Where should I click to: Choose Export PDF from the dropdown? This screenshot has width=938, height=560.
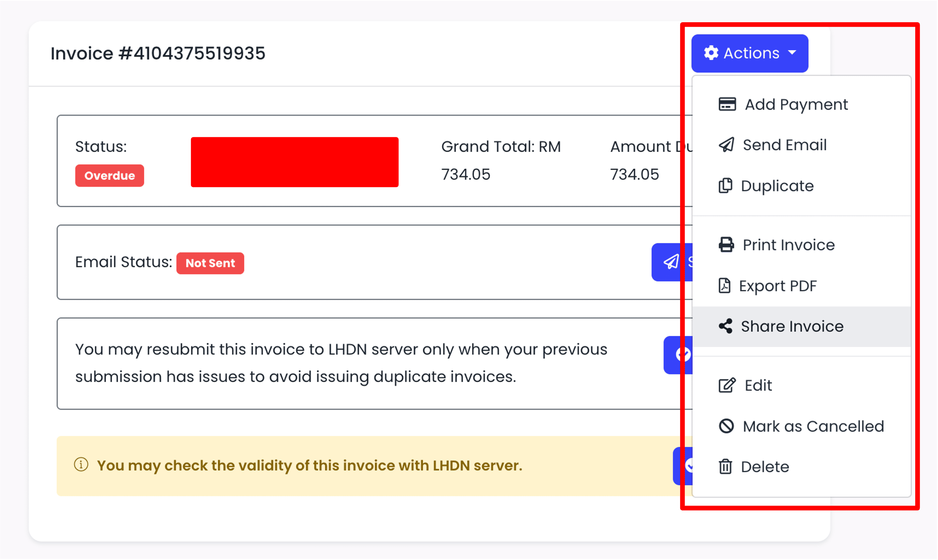778,286
